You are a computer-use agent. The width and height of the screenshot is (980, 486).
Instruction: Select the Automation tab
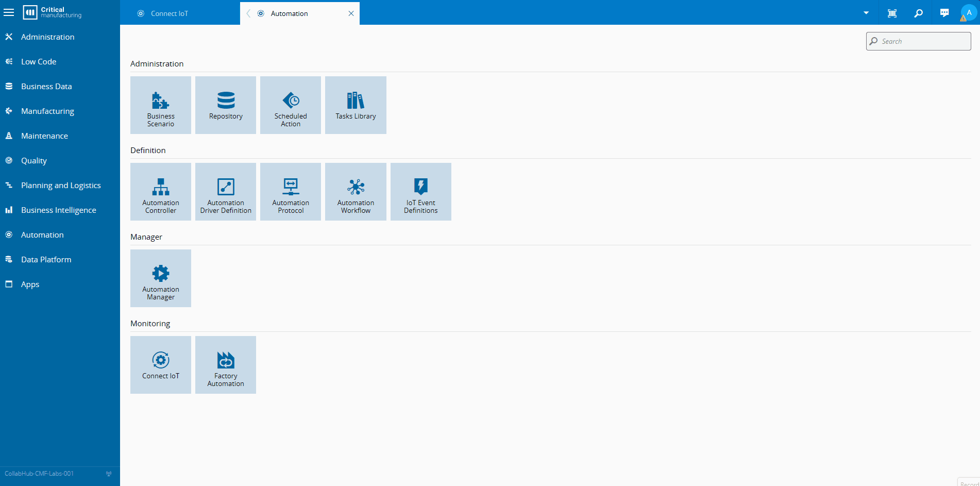click(x=300, y=13)
